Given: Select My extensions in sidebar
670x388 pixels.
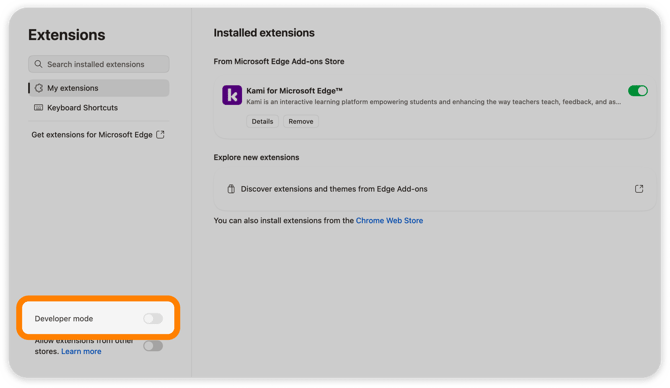Looking at the screenshot, I should point(99,88).
